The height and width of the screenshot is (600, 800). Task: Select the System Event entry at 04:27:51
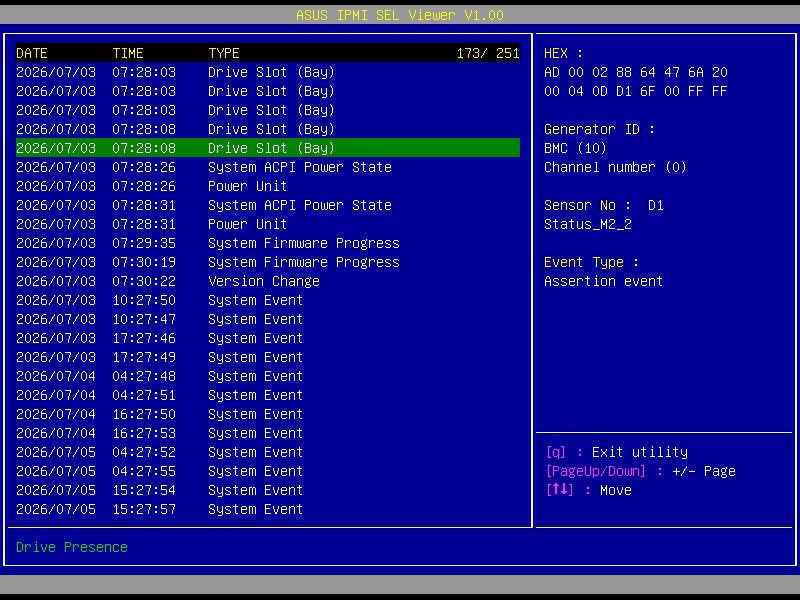click(x=268, y=395)
